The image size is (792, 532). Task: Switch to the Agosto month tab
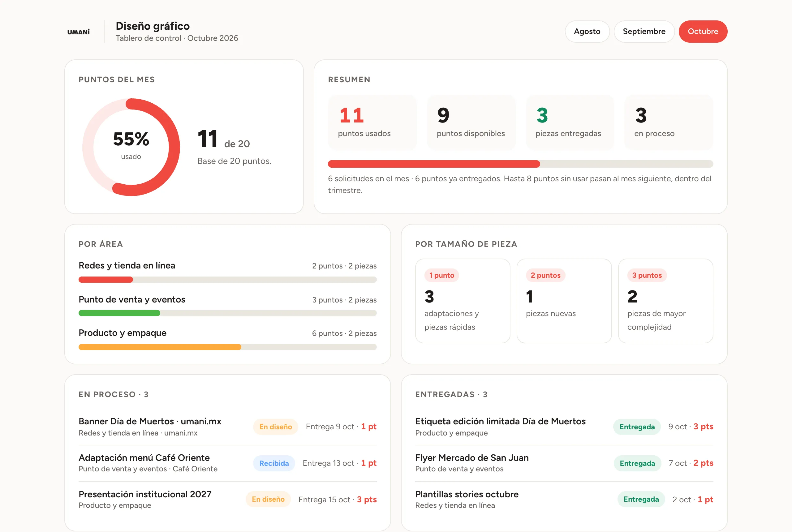[x=587, y=32]
